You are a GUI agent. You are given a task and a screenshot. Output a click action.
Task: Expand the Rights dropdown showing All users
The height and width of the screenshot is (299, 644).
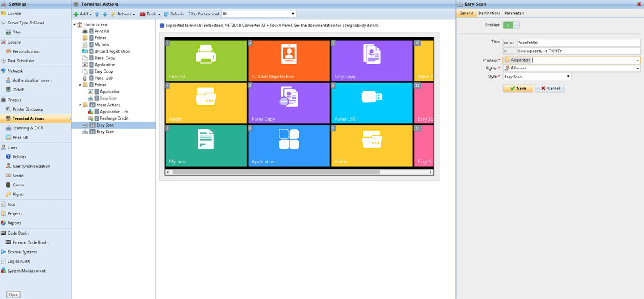(572, 68)
